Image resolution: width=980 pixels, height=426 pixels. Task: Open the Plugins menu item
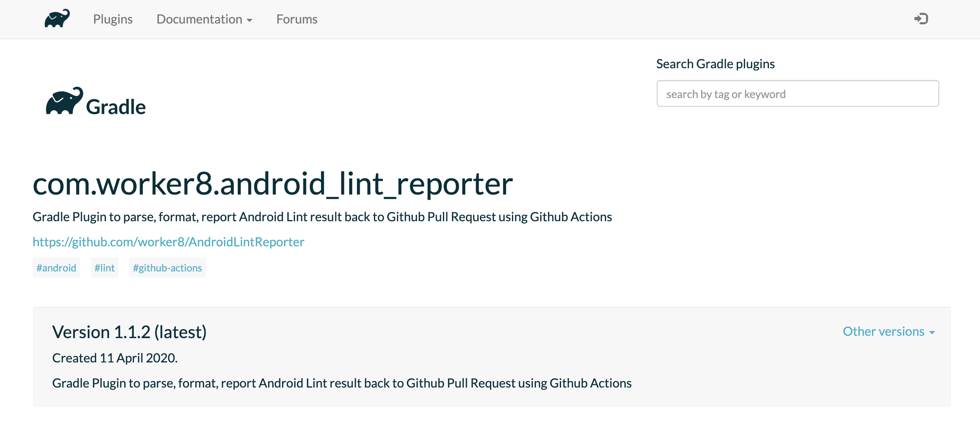pos(113,19)
